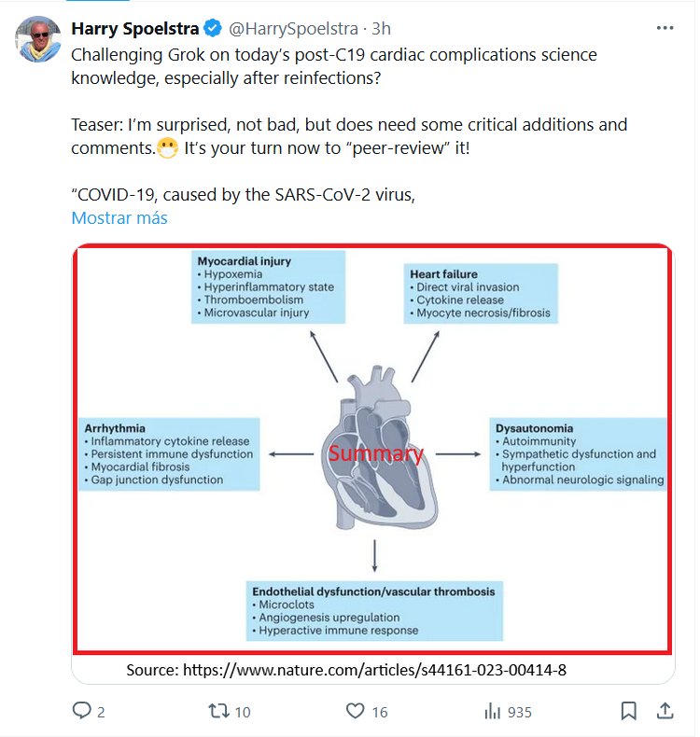Viewport: 700px width, 737px height.
Task: Click the Endothelial dysfunction/vascular thrombosis box
Action: 373,610
